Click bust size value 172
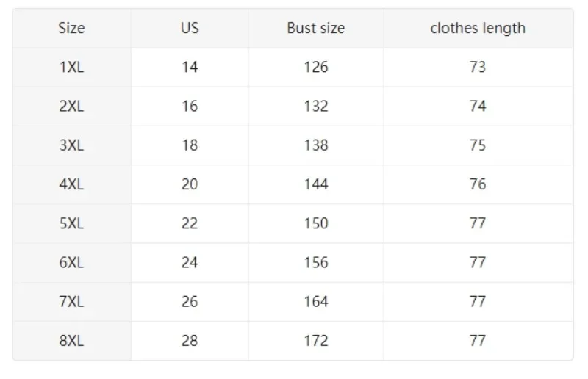The width and height of the screenshot is (588, 379). point(316,341)
